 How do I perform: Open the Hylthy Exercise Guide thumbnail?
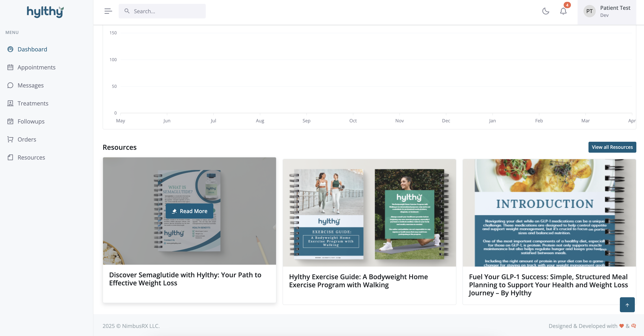pos(369,213)
